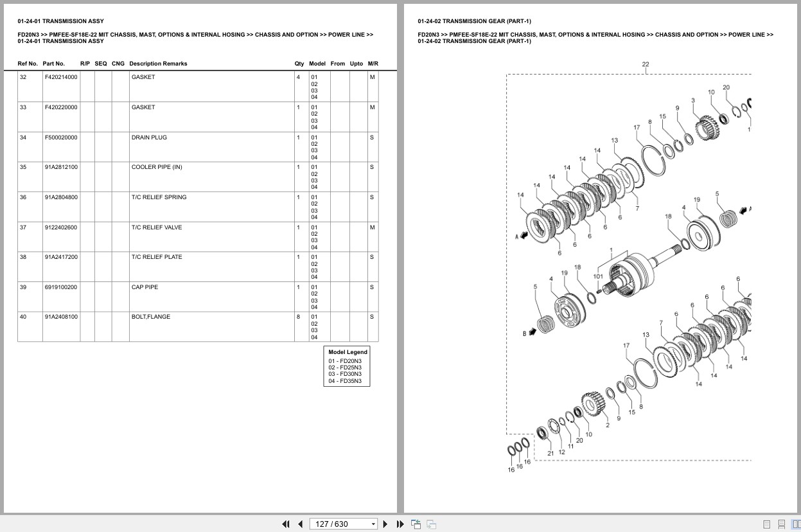The image size is (801, 532).
Task: Jump to the last page
Action: (x=400, y=524)
